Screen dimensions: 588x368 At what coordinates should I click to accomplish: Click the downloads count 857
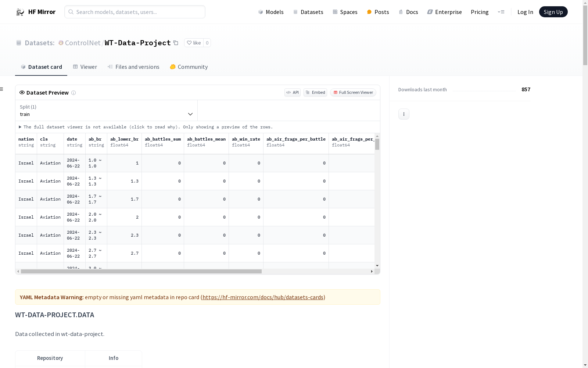[526, 89]
